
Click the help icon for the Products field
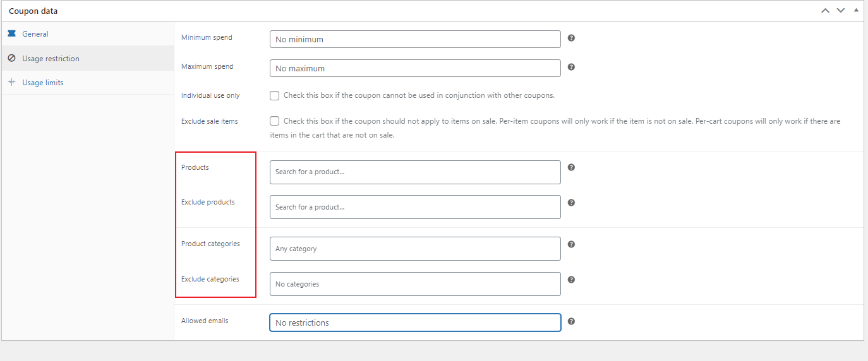pos(571,167)
